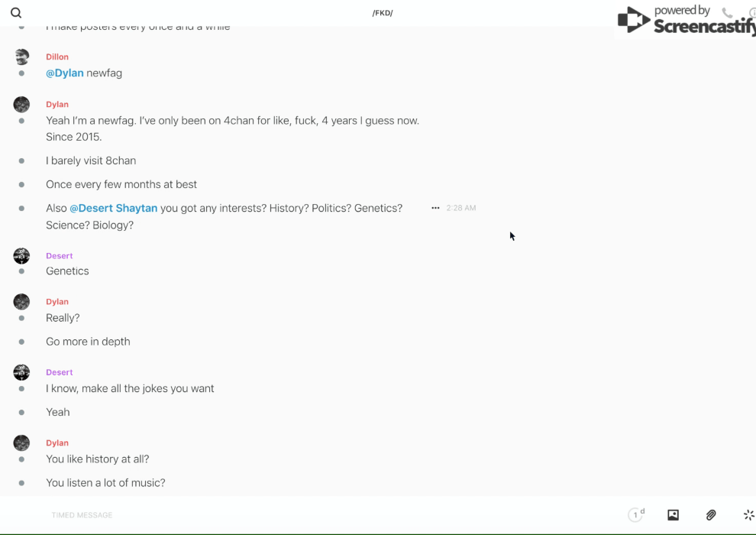The width and height of the screenshot is (756, 535).
Task: Click the sparkle effects icon in message bar
Action: click(748, 515)
